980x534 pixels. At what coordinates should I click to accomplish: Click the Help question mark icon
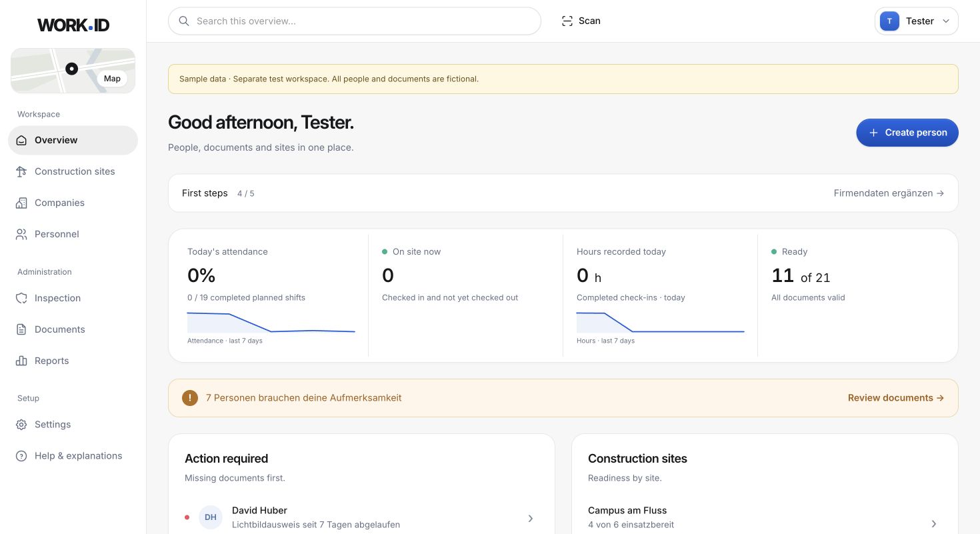point(21,456)
